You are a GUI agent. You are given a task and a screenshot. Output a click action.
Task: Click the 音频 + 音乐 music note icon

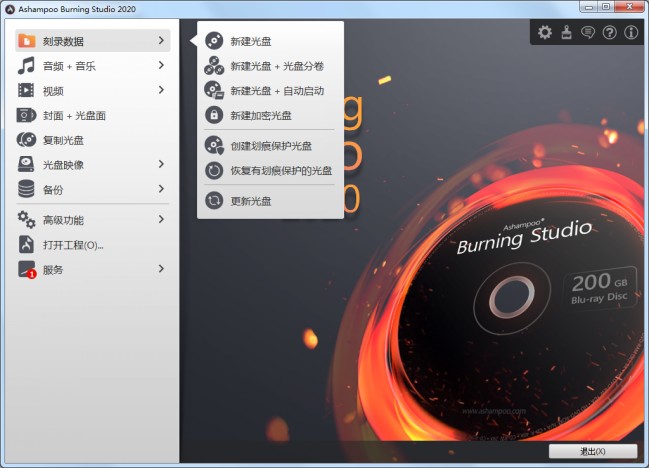(x=26, y=66)
